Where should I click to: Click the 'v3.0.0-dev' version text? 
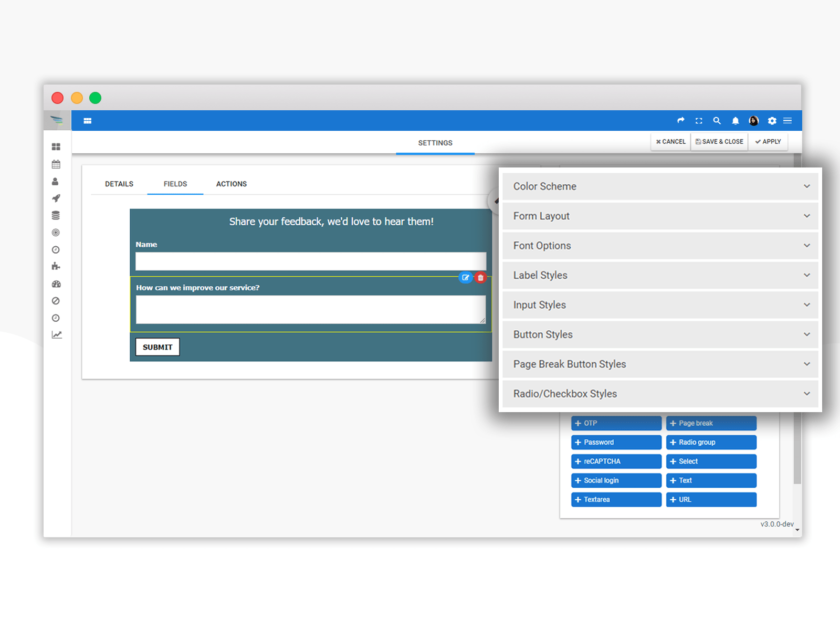point(777,524)
